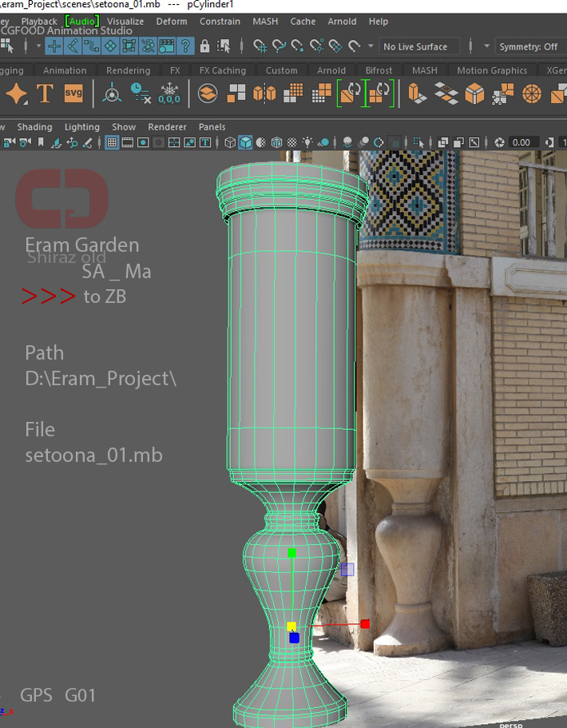567x728 pixels.
Task: Open the Constrain menu
Action: tap(220, 22)
